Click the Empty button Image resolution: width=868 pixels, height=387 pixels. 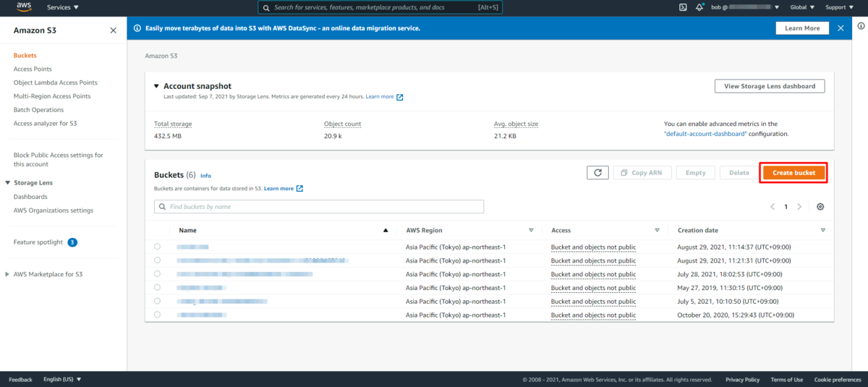[695, 173]
